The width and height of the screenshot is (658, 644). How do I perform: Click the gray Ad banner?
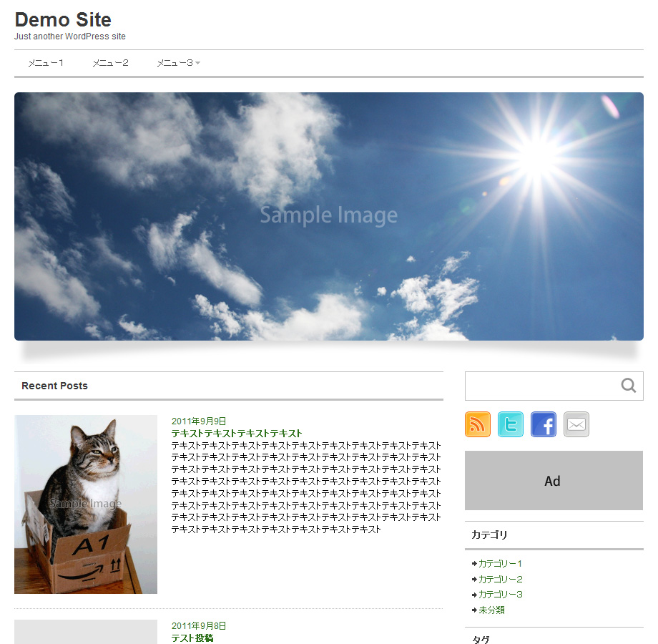click(554, 481)
